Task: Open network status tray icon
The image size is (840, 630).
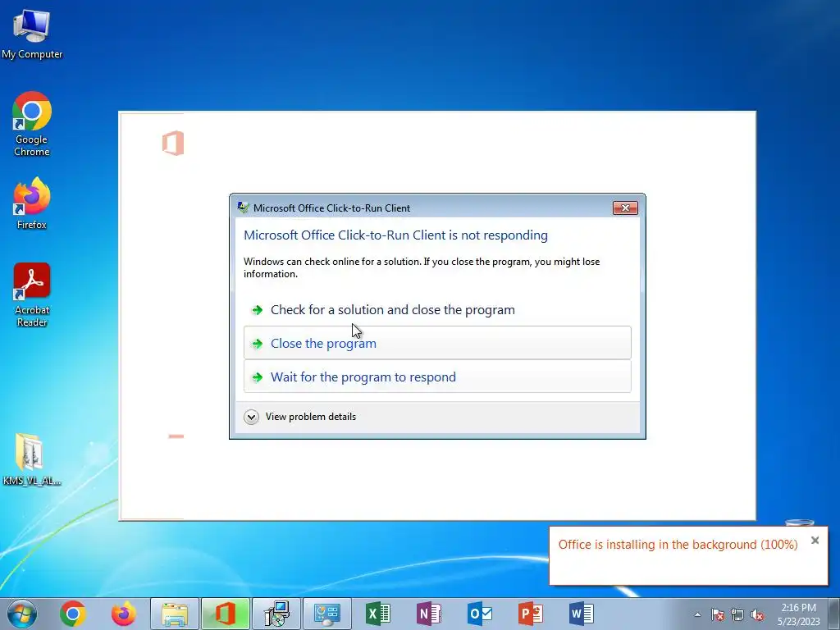Action: pos(737,614)
